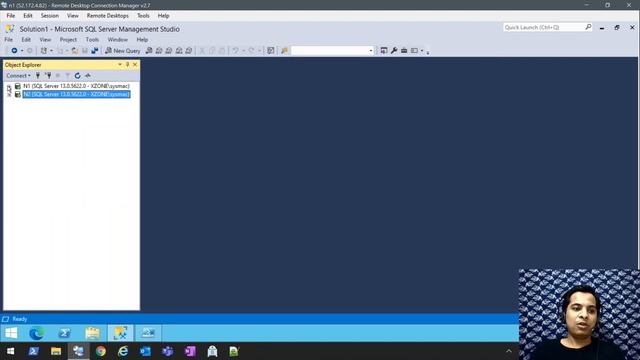This screenshot has width=640, height=360.
Task: Click the SSMS icon in remote taskbar
Action: tap(120, 333)
